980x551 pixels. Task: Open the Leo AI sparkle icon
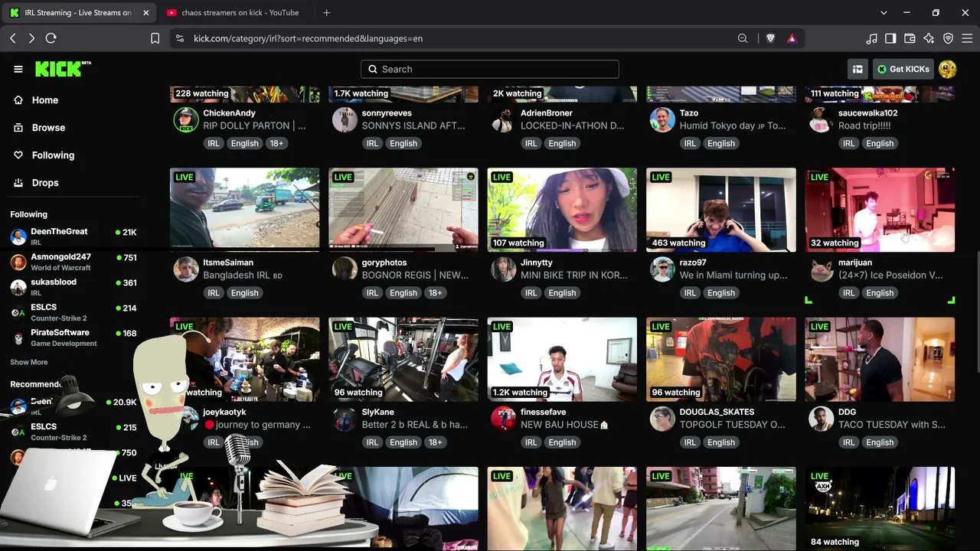coord(929,38)
